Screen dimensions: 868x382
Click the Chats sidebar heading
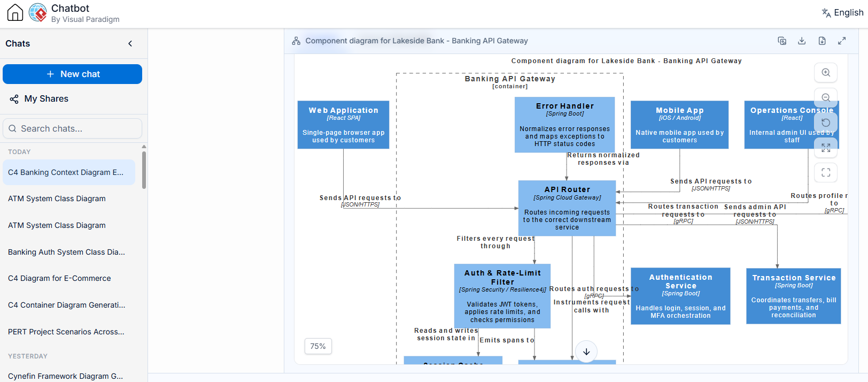(18, 43)
